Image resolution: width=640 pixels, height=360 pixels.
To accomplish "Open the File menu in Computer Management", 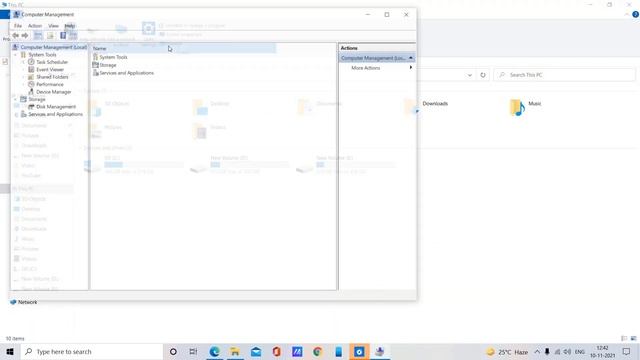I will point(18,26).
